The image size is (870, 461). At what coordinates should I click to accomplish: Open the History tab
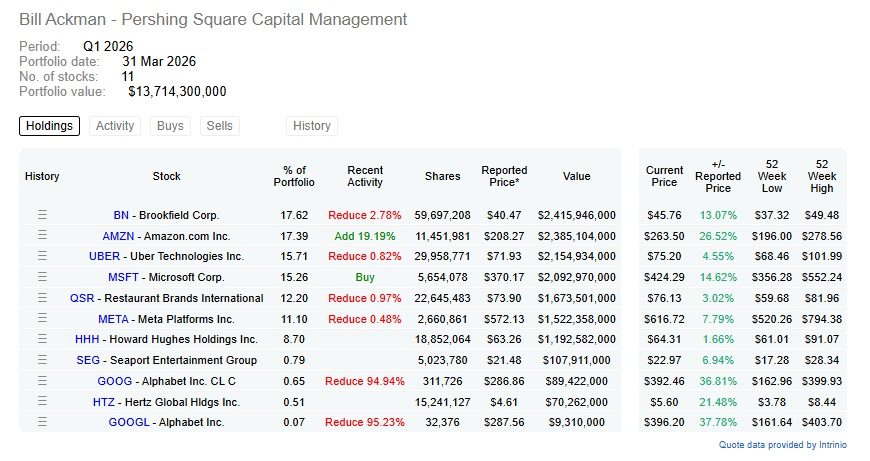coord(312,126)
